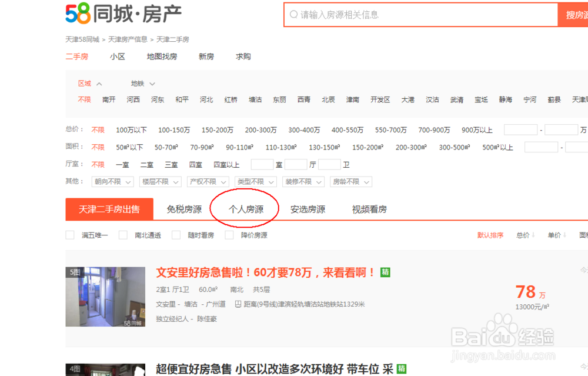588x376 pixels.
Task: Filter by 开发区 district
Action: [x=380, y=100]
